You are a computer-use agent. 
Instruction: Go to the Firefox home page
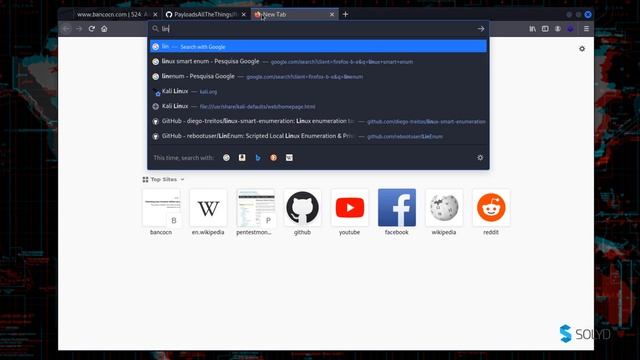[x=104, y=29]
